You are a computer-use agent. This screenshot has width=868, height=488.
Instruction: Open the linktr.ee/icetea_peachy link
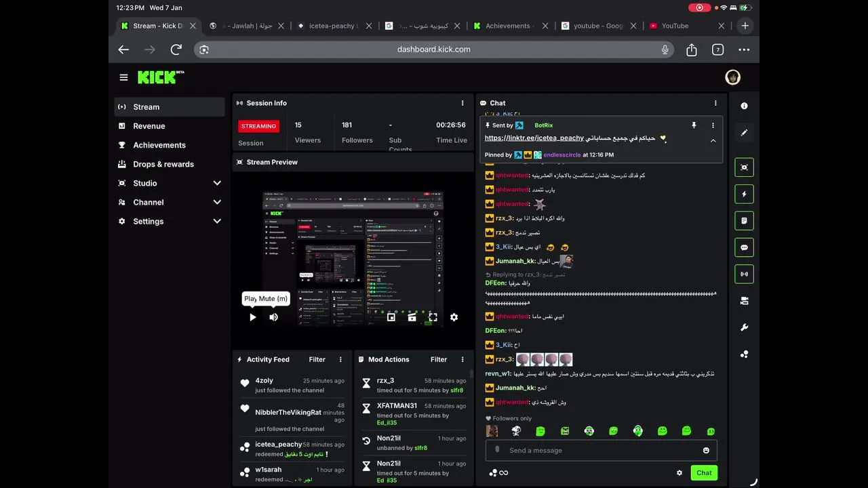(x=534, y=138)
